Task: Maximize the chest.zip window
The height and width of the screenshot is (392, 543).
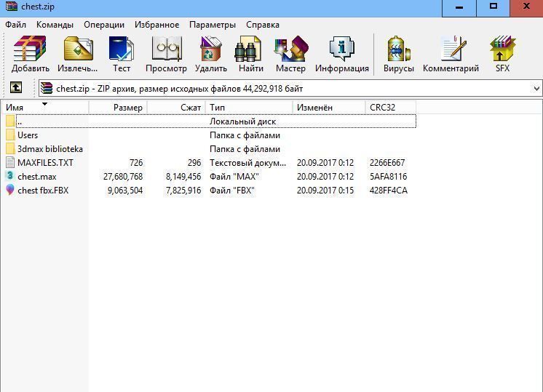Action: 493,7
